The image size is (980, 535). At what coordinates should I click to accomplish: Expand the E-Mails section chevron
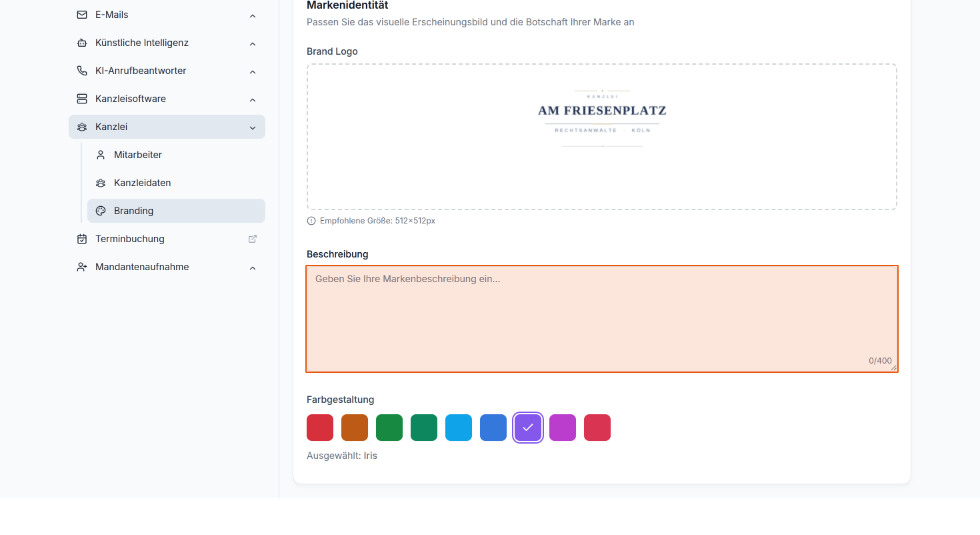[253, 15]
